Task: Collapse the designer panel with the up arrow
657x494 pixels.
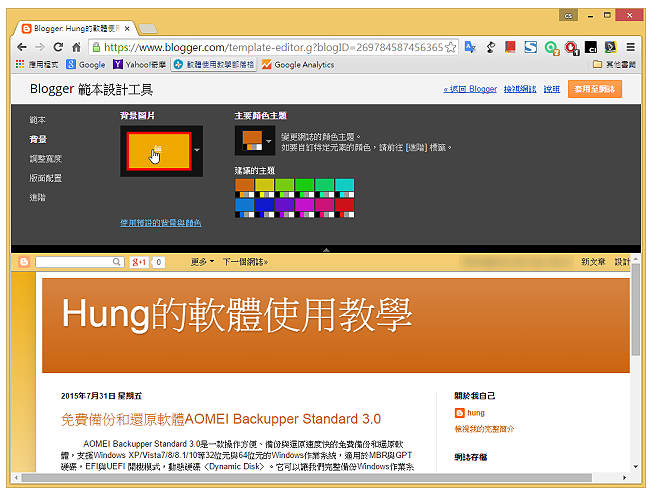Action: point(326,249)
